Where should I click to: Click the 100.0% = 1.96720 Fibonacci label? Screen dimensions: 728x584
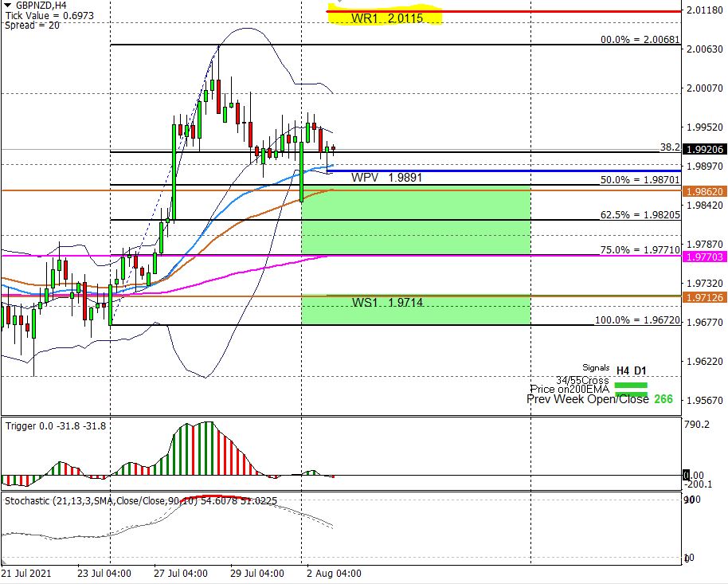click(637, 320)
